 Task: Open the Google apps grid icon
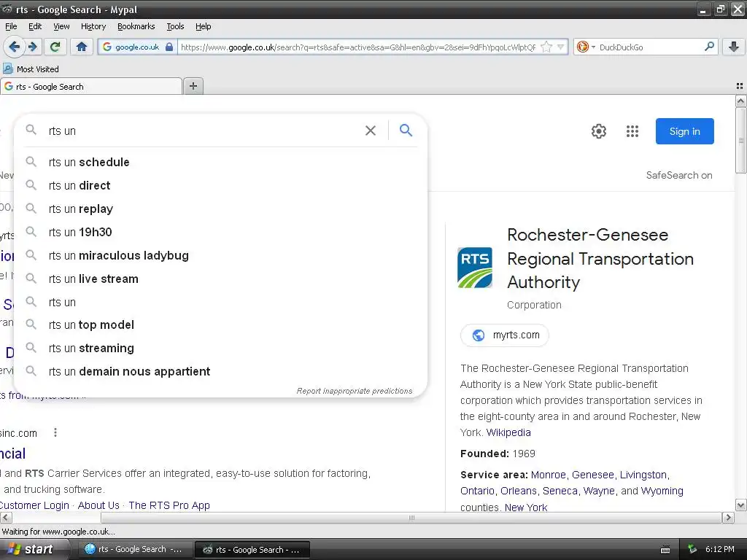[x=632, y=131]
